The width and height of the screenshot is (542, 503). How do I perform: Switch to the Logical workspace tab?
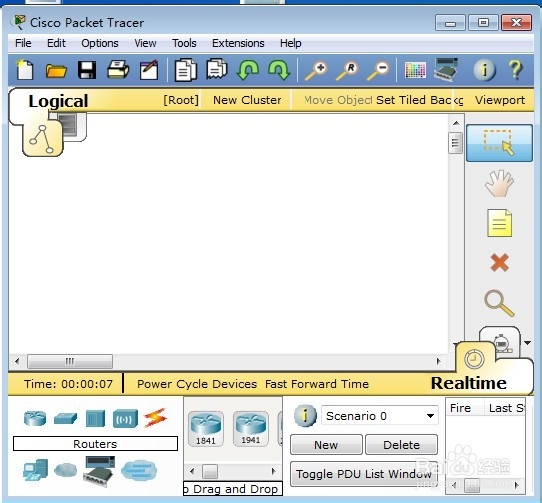pyautogui.click(x=58, y=101)
